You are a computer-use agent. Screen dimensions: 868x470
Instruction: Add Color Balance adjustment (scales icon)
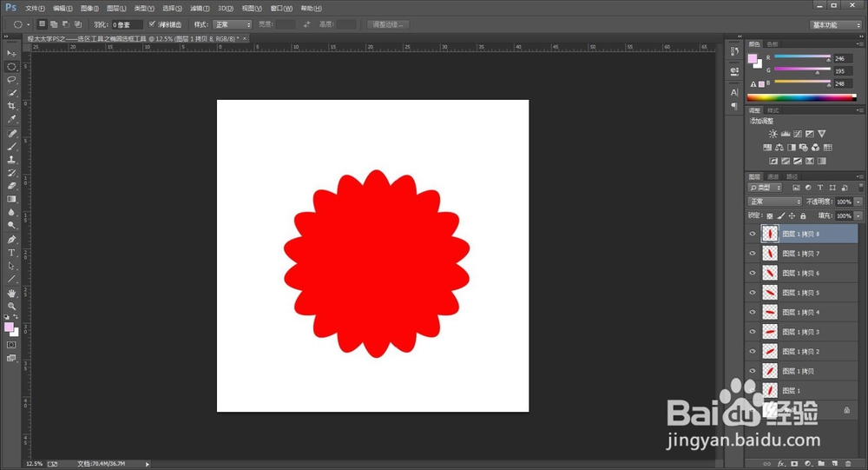(779, 148)
